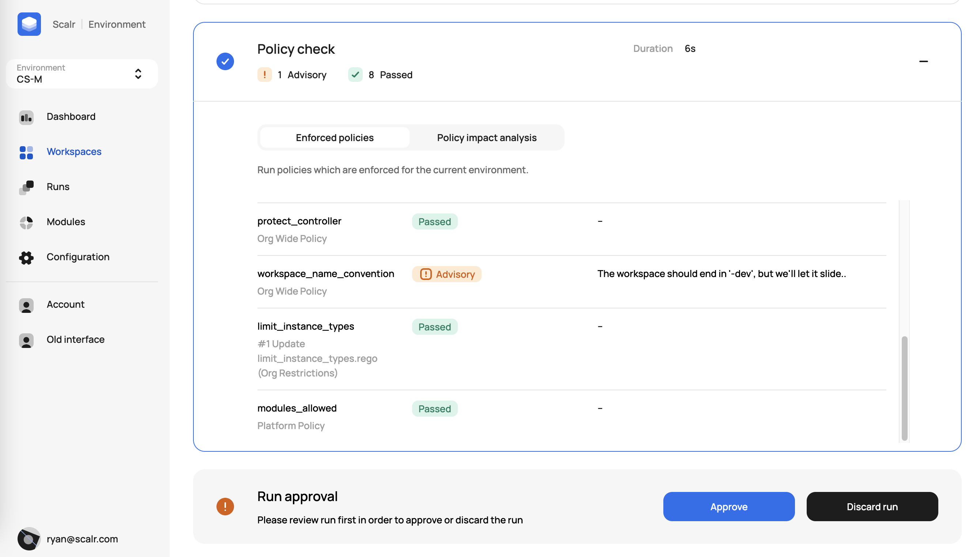980x557 pixels.
Task: Click the orange Run approval warning icon
Action: click(x=225, y=506)
